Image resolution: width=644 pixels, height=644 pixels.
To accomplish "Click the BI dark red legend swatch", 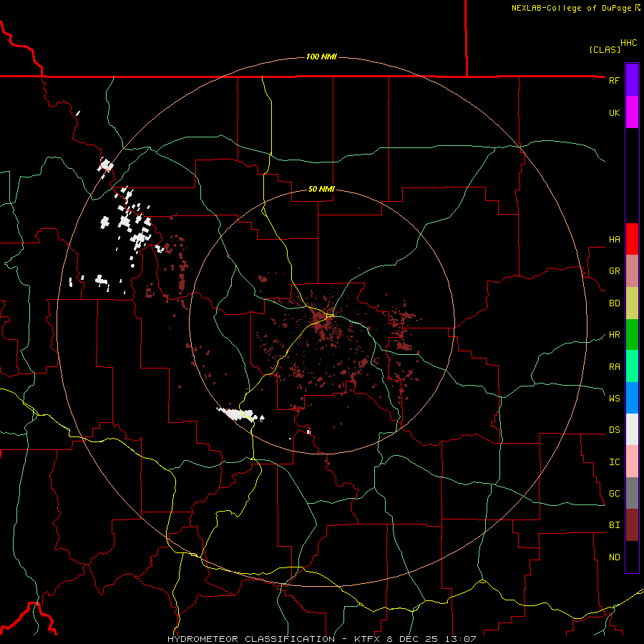I will click(632, 525).
